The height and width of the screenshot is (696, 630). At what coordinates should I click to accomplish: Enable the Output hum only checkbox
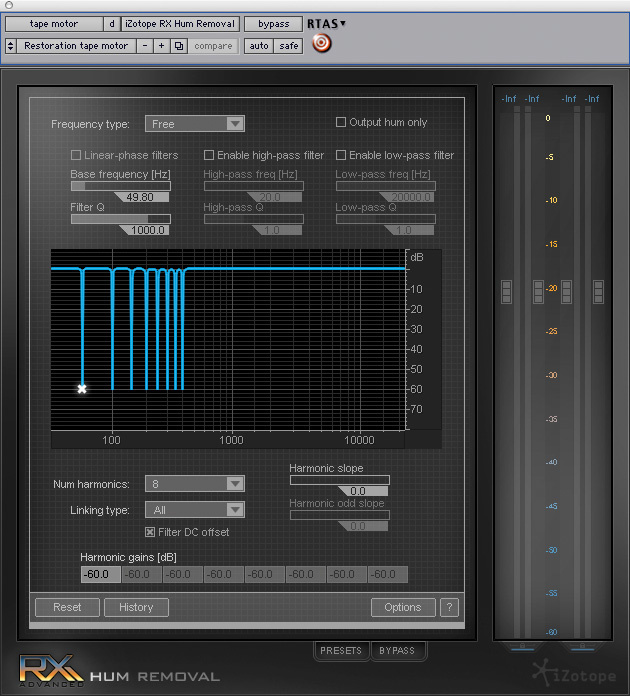tap(341, 122)
